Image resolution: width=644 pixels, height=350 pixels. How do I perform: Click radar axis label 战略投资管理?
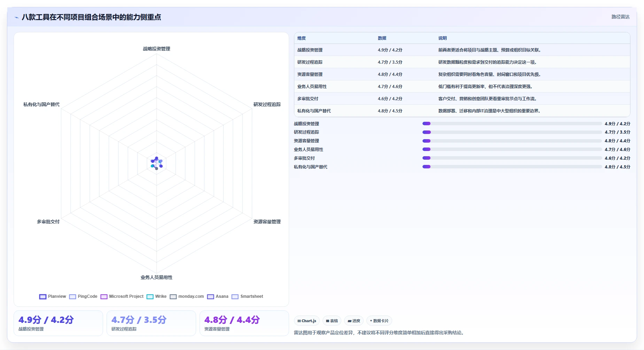pyautogui.click(x=156, y=49)
